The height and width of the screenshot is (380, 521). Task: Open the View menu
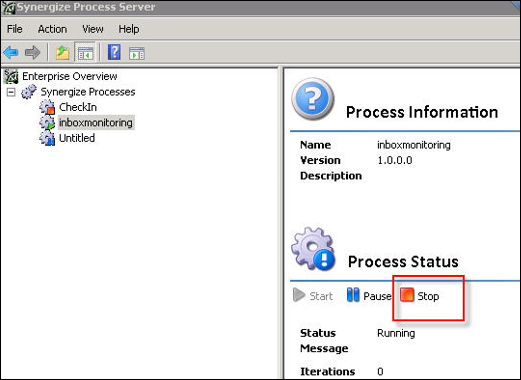tap(93, 29)
